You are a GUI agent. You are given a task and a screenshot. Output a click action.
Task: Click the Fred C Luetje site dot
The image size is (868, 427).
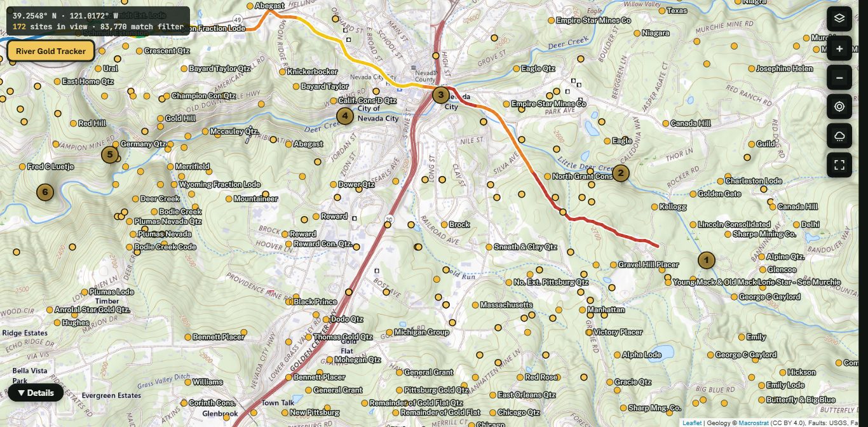tap(22, 167)
